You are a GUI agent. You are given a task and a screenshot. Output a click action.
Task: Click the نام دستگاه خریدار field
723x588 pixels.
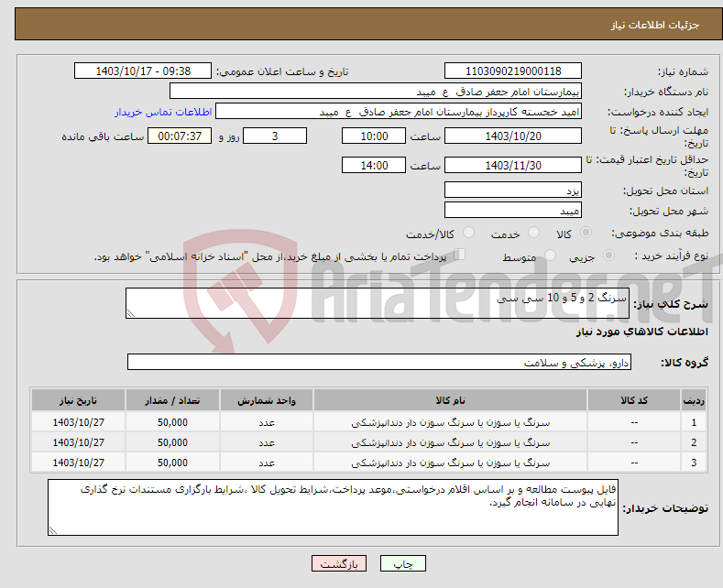(376, 92)
